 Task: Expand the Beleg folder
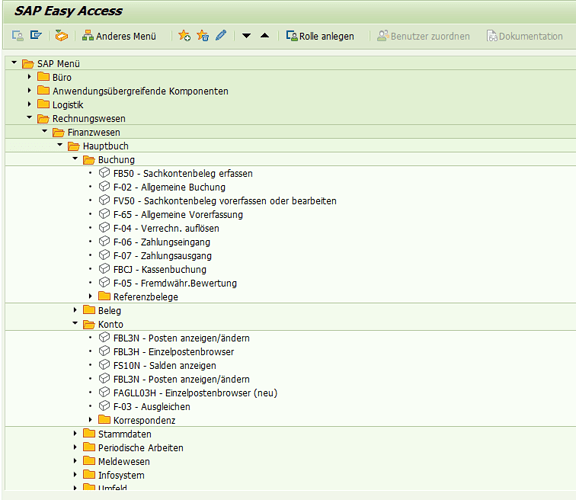point(75,310)
